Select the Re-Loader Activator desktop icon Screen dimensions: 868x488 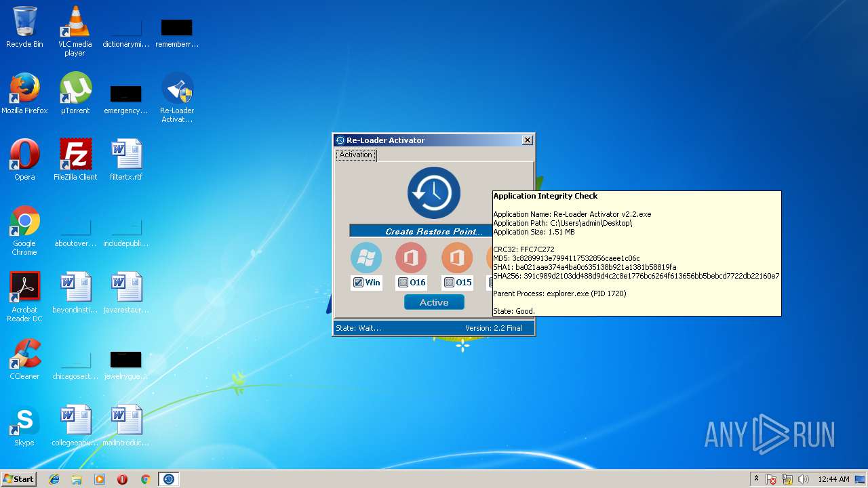coord(177,97)
